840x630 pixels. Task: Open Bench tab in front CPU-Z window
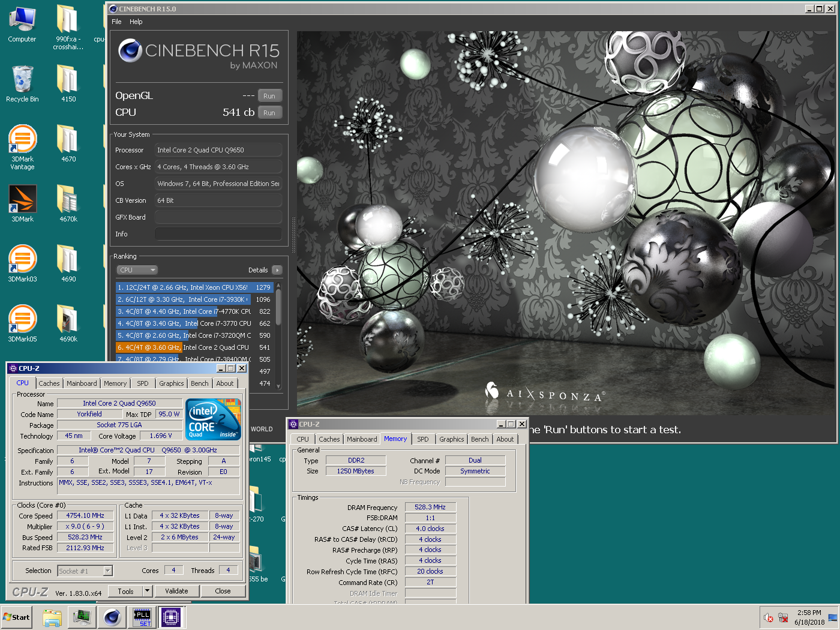tap(200, 383)
